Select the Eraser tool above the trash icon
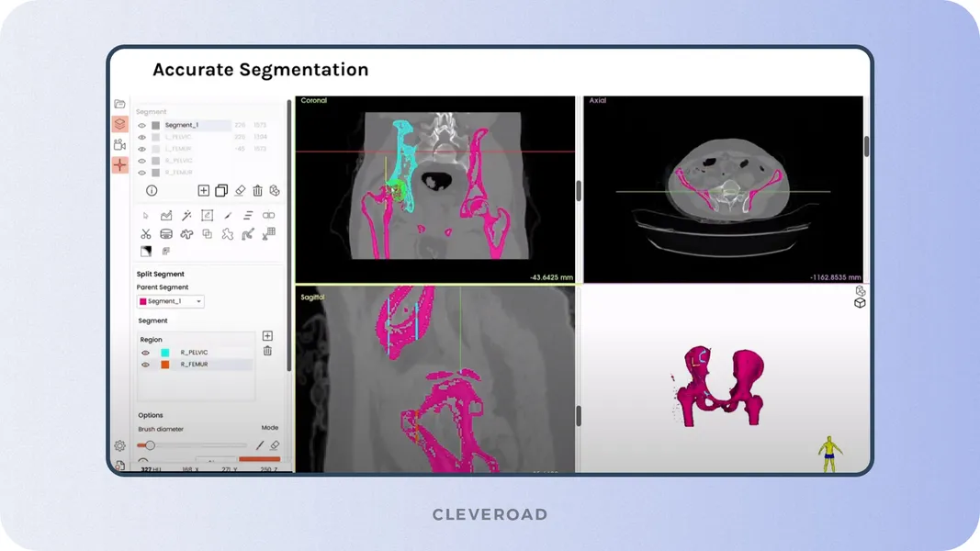Screen dimensions: 980x551 pos(240,191)
